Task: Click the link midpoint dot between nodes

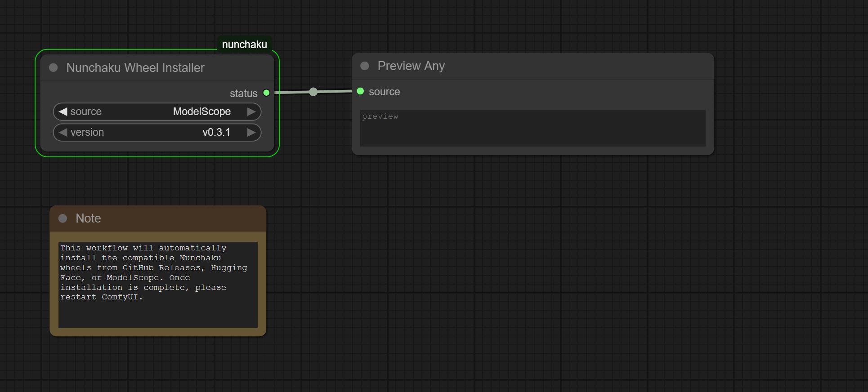Action: (x=313, y=92)
